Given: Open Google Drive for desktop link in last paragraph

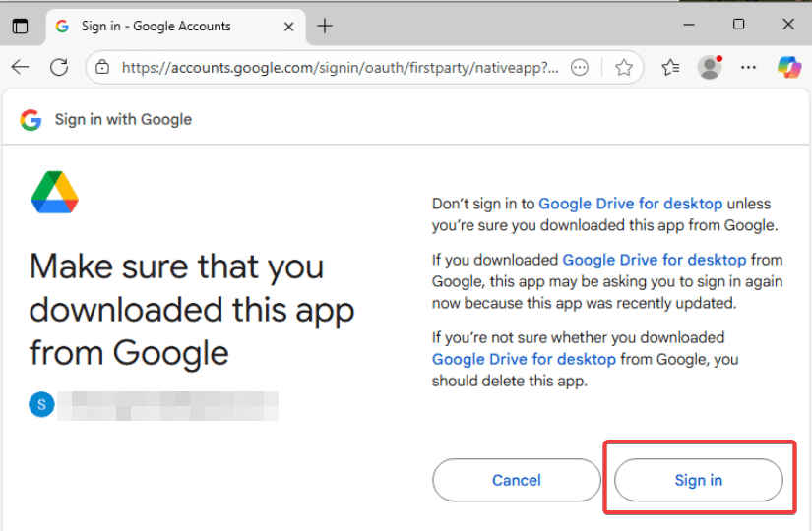Looking at the screenshot, I should coord(524,359).
